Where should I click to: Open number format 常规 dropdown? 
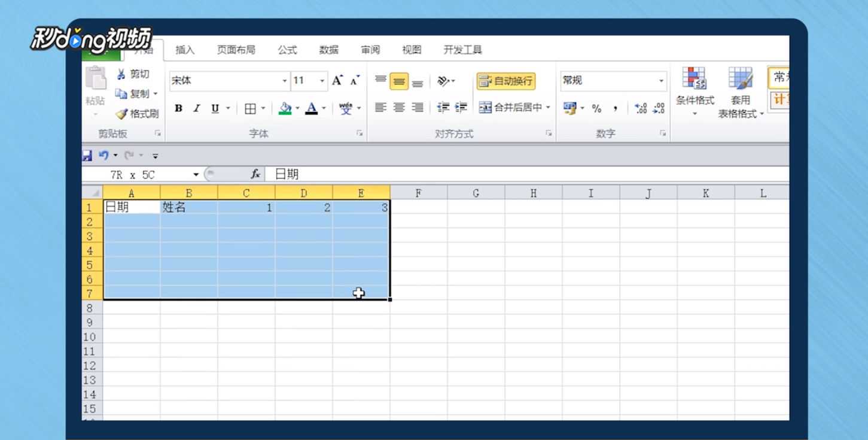point(661,81)
